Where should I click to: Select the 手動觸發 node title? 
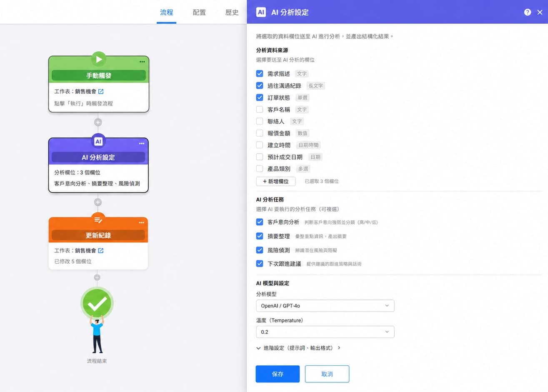[x=99, y=75]
